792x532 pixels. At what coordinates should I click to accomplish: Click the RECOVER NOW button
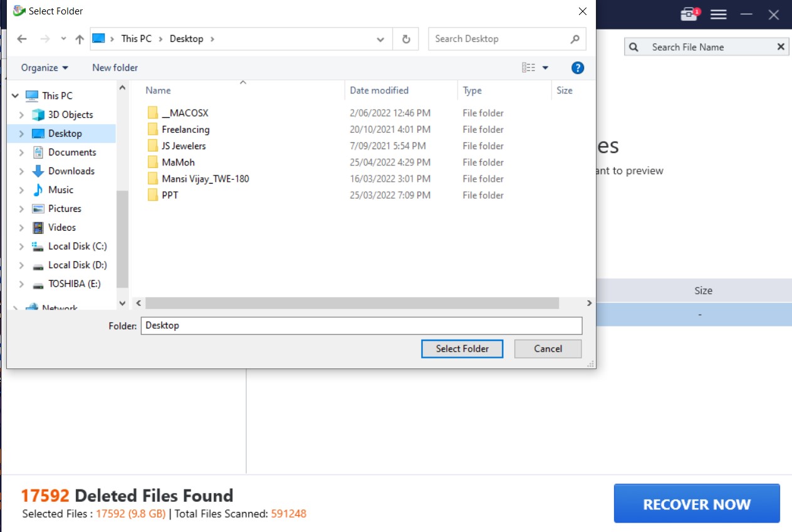696,504
